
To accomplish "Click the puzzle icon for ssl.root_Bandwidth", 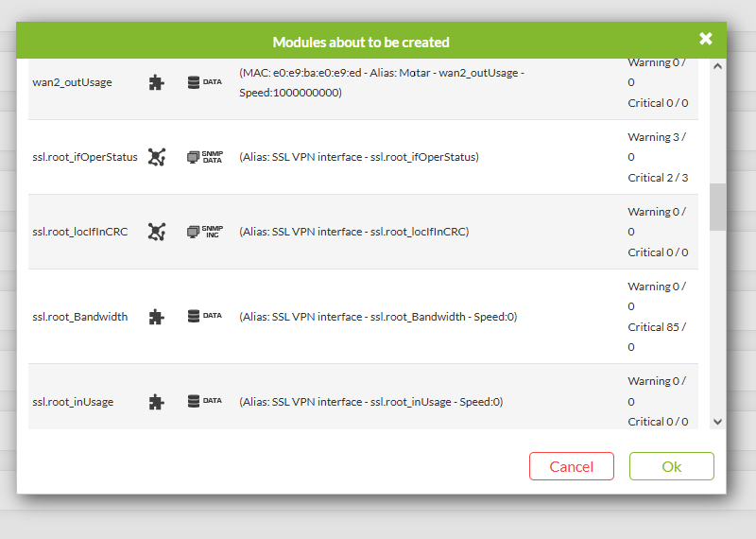I will [x=156, y=317].
